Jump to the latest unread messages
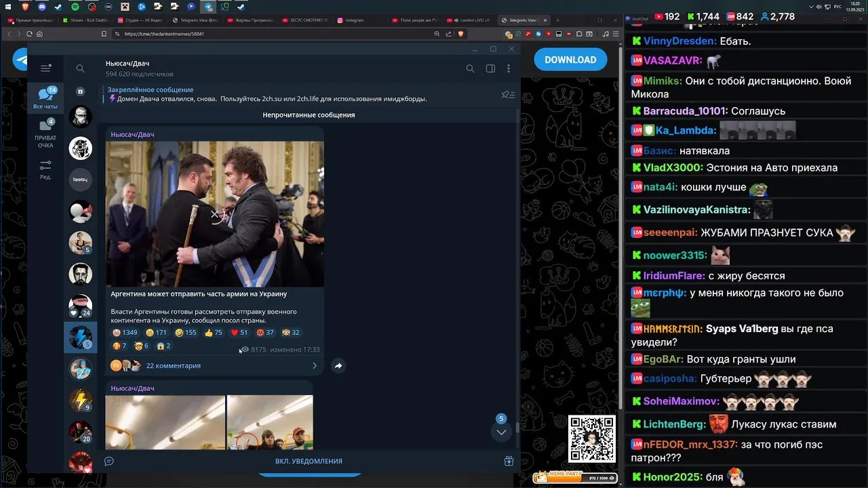Viewport: 868px width, 488px height. [501, 432]
